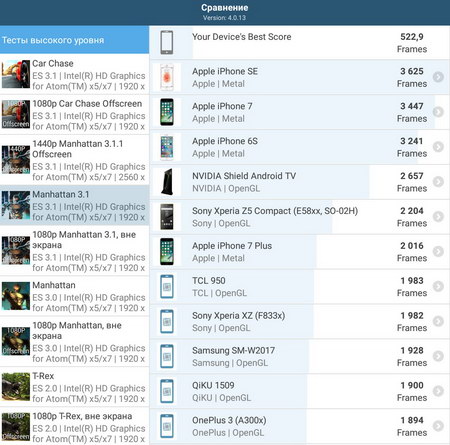The width and height of the screenshot is (450, 445).
Task: Choose 1080p Manhattan 3.1, вне экрана title
Action: pyautogui.click(x=84, y=240)
